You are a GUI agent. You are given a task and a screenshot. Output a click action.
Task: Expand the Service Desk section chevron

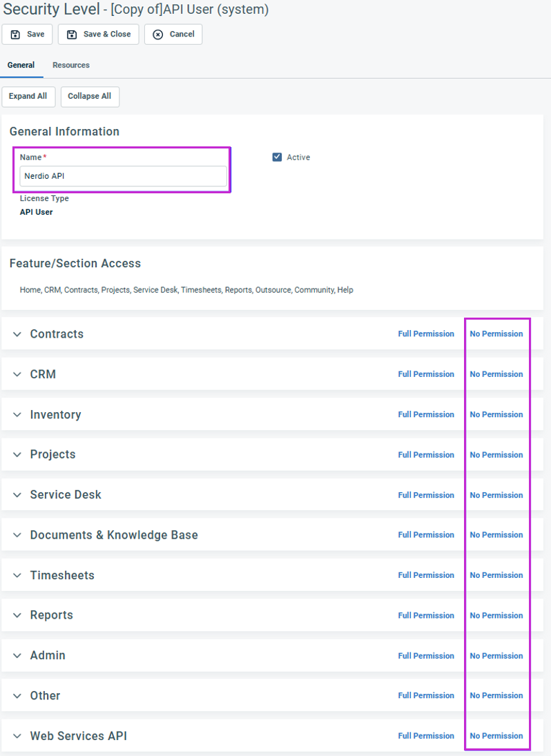[x=17, y=495]
